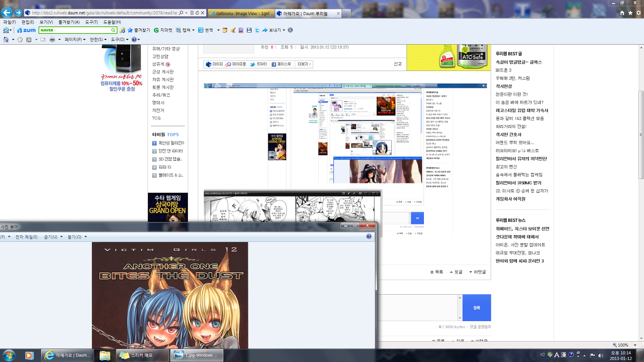Screen dimensions: 644x362
Task: Click the zum logo on the toolbar
Action: click(26, 30)
